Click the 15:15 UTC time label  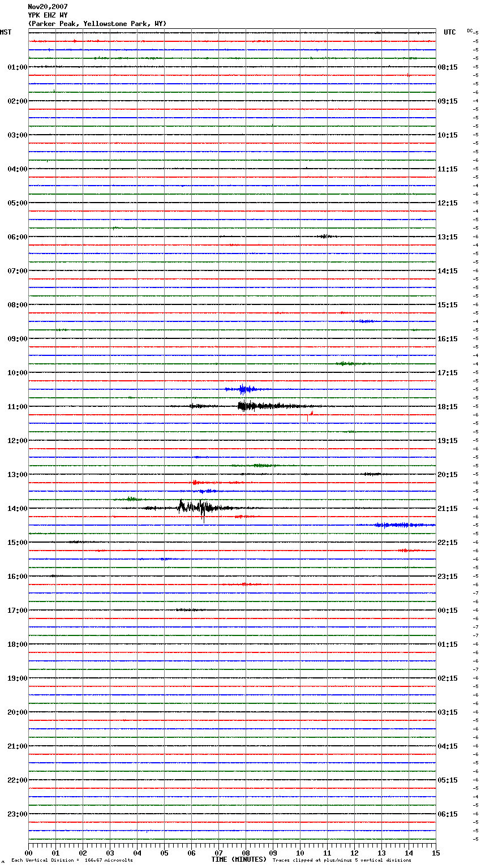tap(448, 305)
